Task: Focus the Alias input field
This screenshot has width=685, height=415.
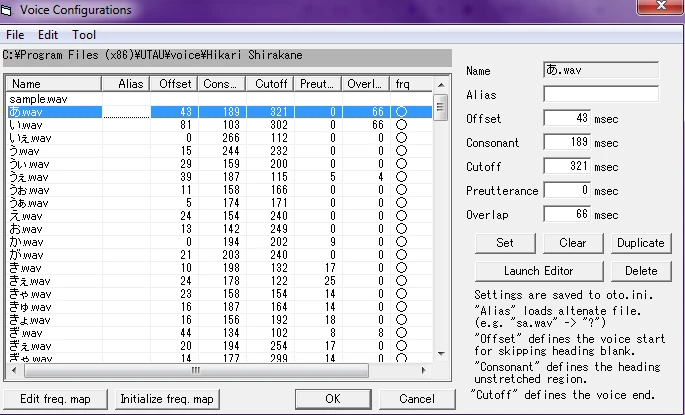Action: [601, 94]
